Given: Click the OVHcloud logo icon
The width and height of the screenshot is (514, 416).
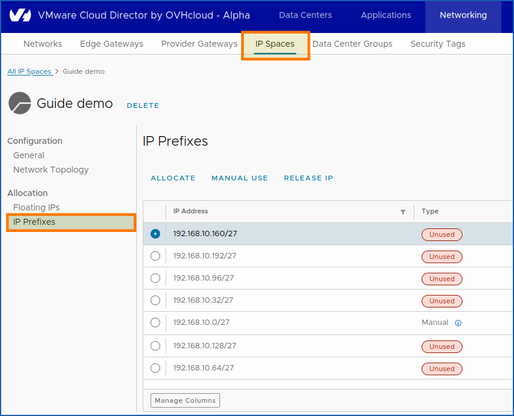Looking at the screenshot, I should pos(20,15).
